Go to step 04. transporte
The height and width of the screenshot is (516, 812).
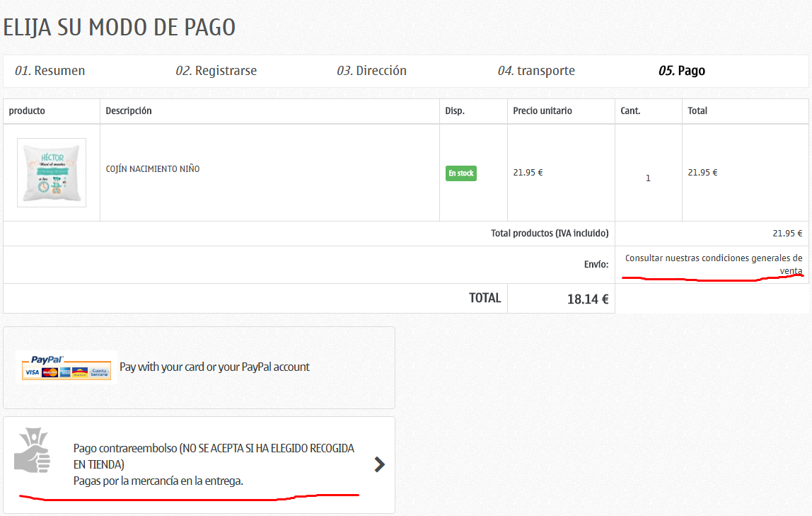pyautogui.click(x=536, y=71)
